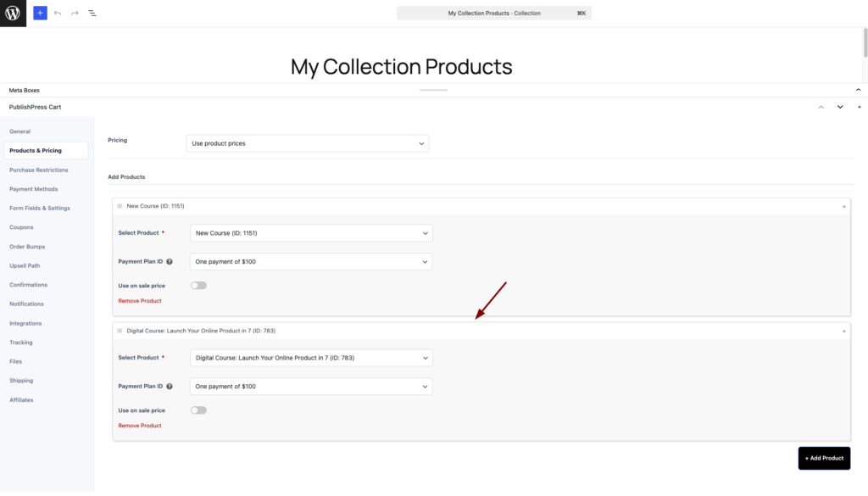Click the redo arrow icon
The height and width of the screenshot is (496, 868).
pyautogui.click(x=75, y=13)
